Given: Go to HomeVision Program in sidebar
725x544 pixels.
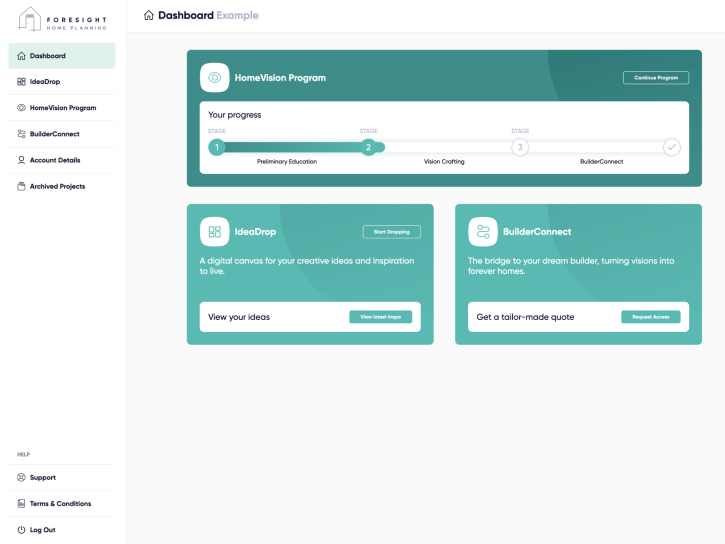Looking at the screenshot, I should pos(62,108).
